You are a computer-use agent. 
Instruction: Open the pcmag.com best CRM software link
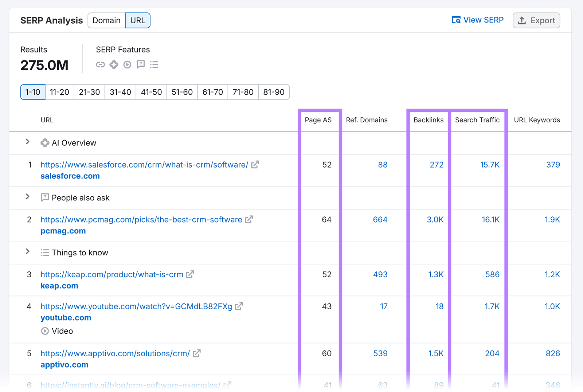[141, 219]
